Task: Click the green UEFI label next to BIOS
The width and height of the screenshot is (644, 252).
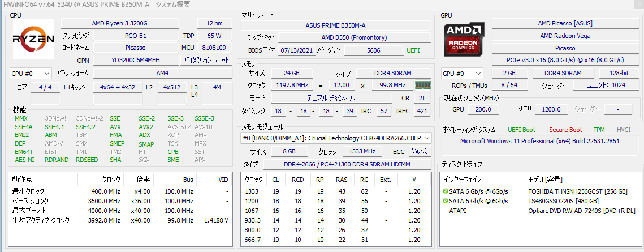Action: pyautogui.click(x=413, y=50)
